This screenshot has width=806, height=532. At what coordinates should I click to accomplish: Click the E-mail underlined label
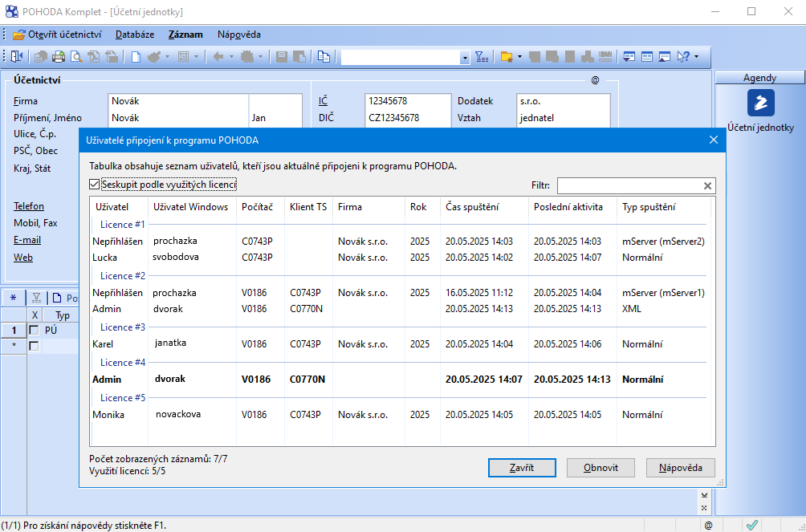pos(27,240)
